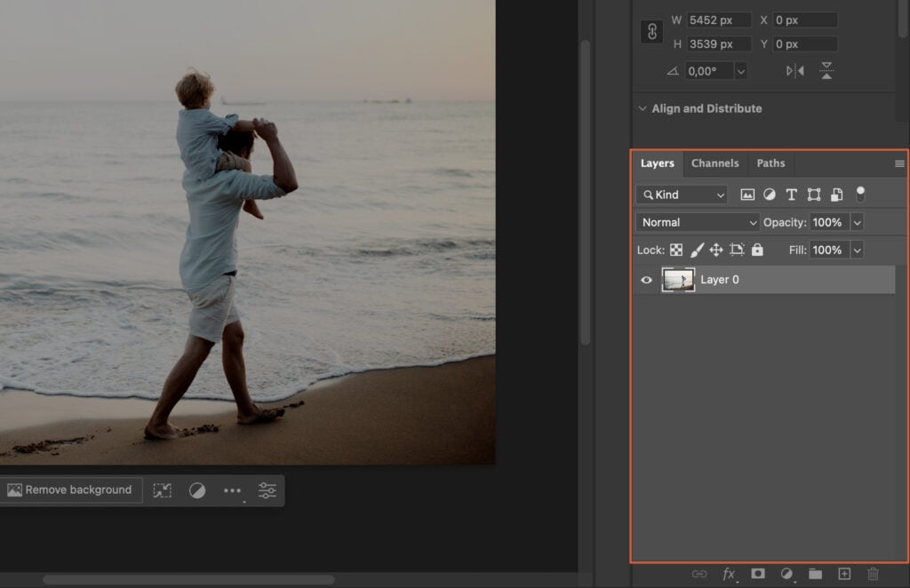
Task: Enable lock all on Layer 0
Action: (x=756, y=250)
